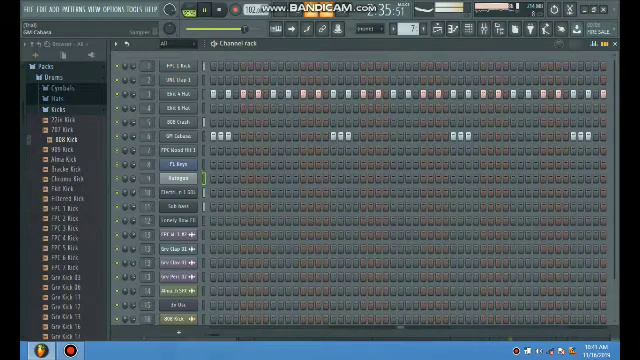Click the plus icon in the browser panel
The width and height of the screenshot is (640, 360).
coord(36,55)
